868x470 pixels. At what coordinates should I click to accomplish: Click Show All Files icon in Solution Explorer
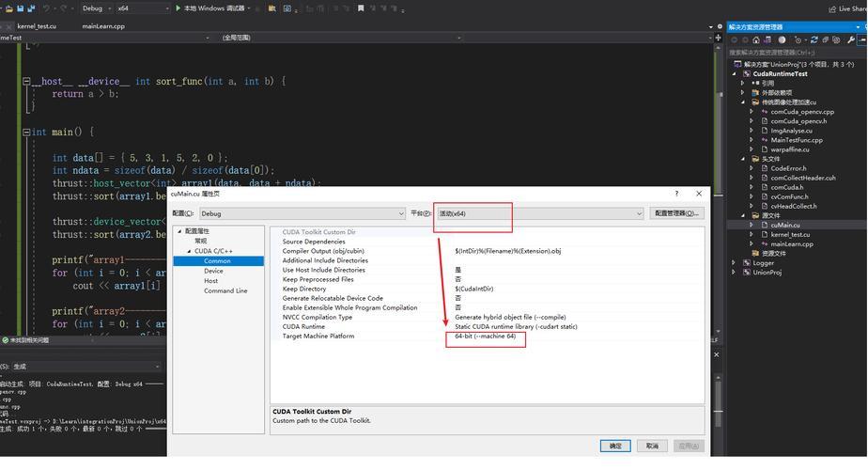836,39
